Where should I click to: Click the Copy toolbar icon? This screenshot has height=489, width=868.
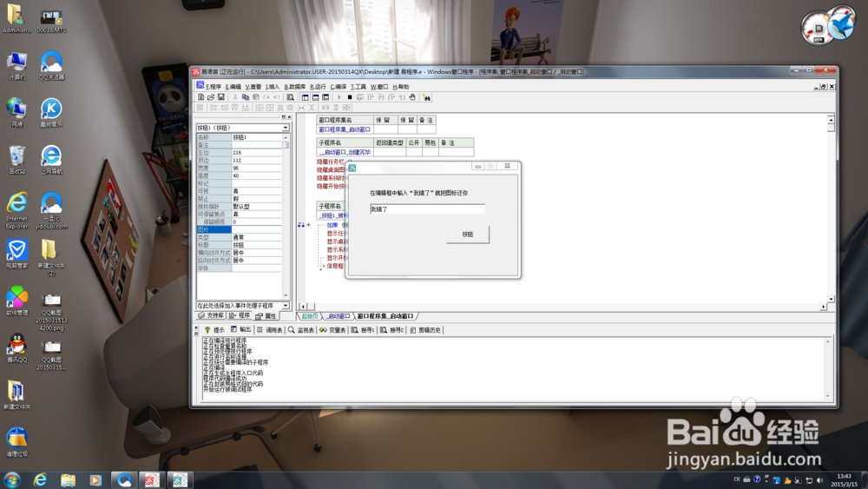pyautogui.click(x=246, y=97)
